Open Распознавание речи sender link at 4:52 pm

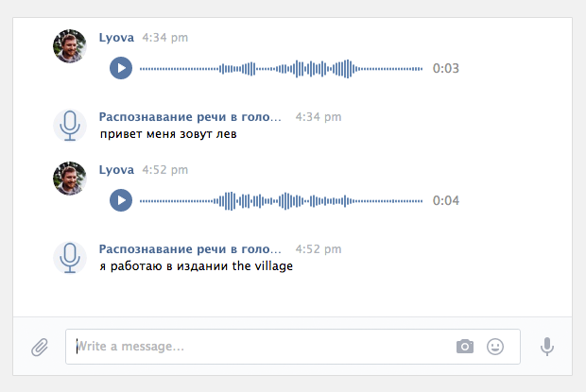pyautogui.click(x=190, y=249)
